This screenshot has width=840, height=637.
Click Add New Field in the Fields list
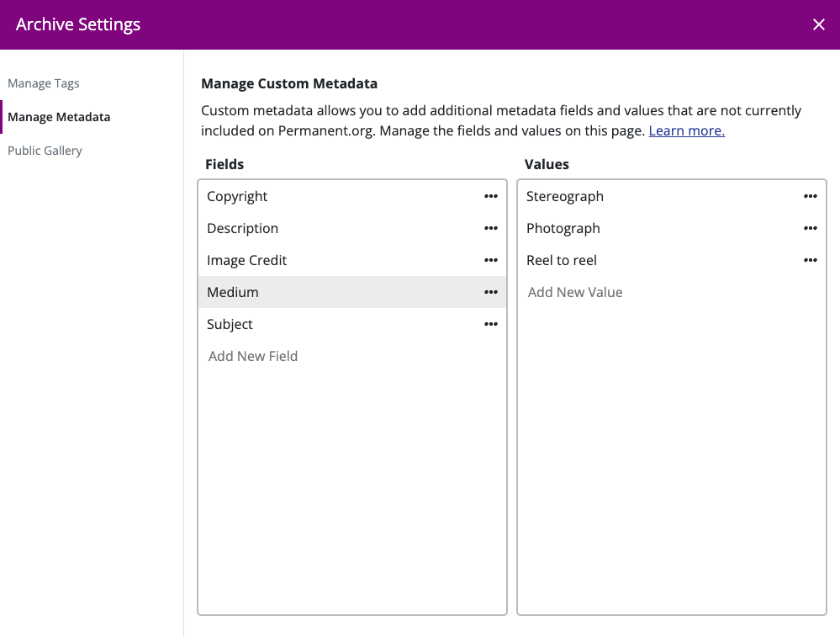252,356
